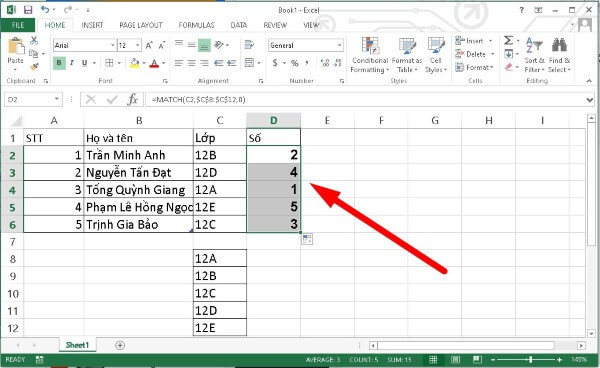Open Format as Table

point(407,55)
